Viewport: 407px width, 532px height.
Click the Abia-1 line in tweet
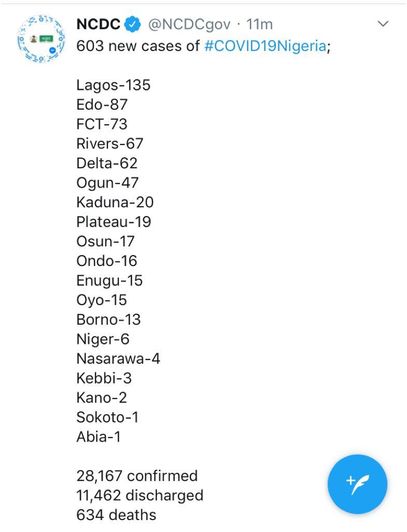point(99,436)
